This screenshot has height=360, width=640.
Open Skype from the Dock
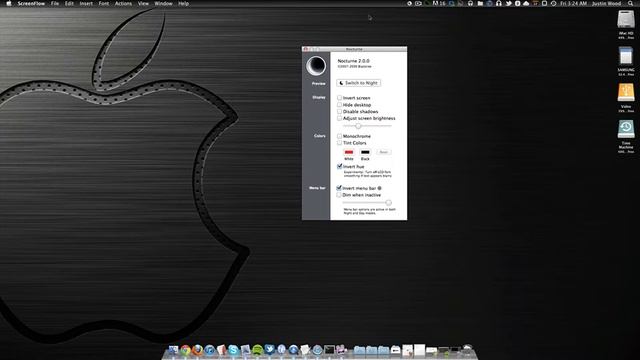(233, 350)
